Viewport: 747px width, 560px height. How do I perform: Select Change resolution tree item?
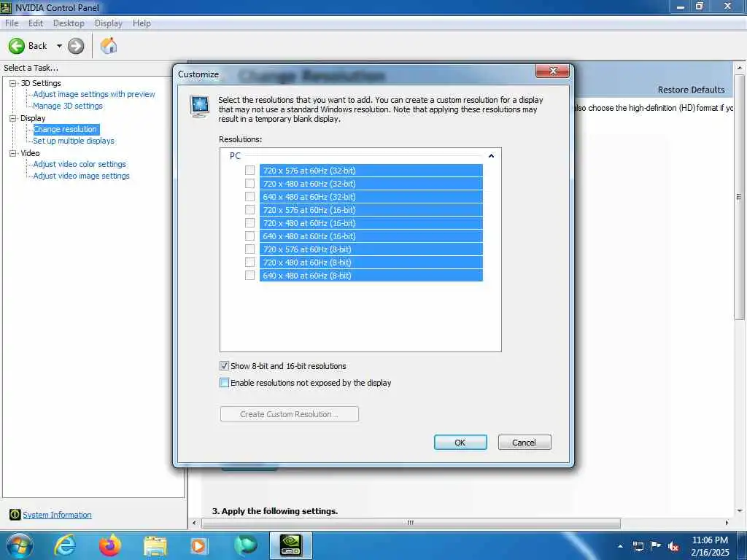65,129
